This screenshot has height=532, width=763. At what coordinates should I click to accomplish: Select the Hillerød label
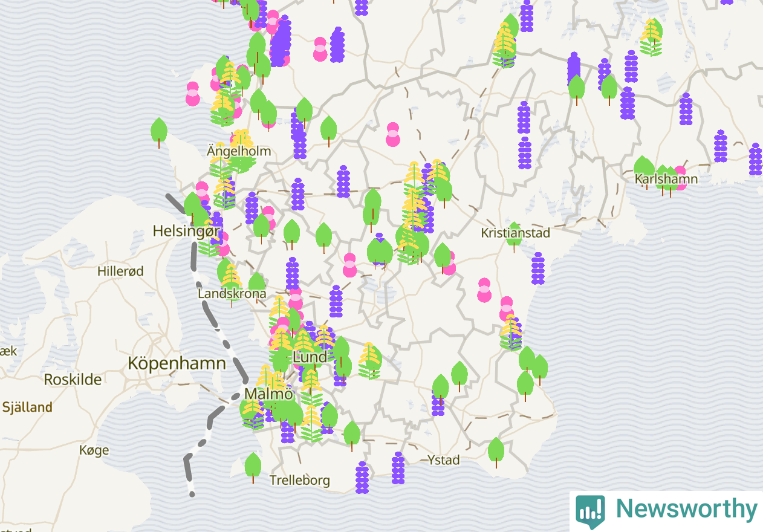(x=121, y=271)
